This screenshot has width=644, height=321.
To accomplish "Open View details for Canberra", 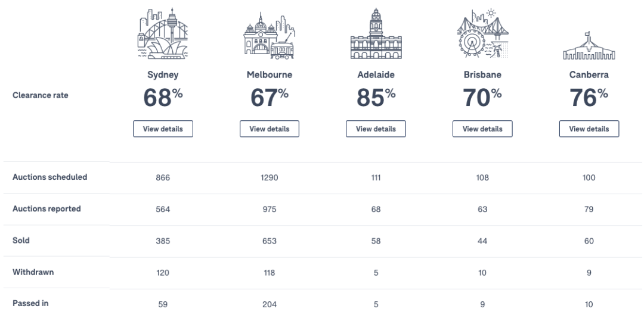I will tap(589, 129).
